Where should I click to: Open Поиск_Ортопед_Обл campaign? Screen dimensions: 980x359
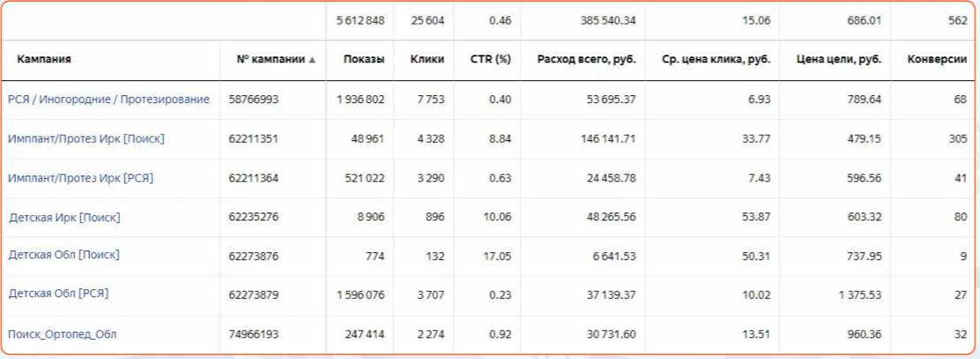63,334
